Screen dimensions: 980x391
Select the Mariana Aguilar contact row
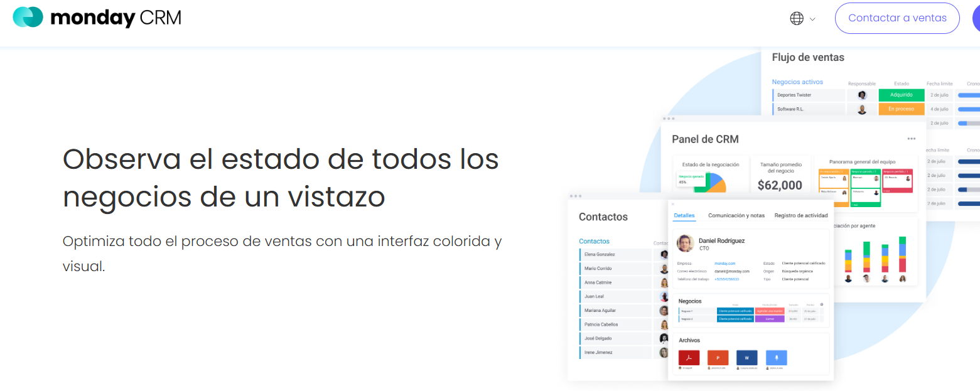point(615,311)
